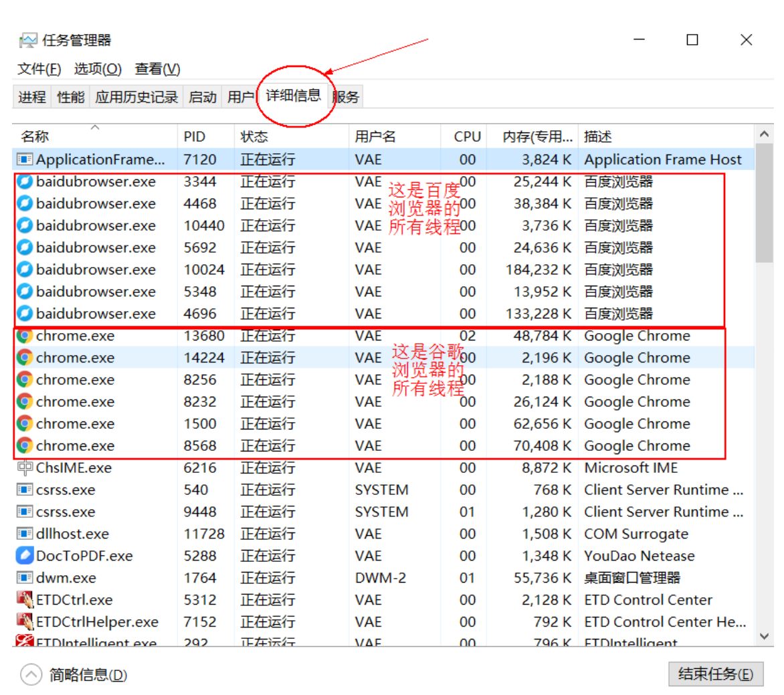Sort by the 状态 column header
784x695 pixels.
click(x=291, y=136)
